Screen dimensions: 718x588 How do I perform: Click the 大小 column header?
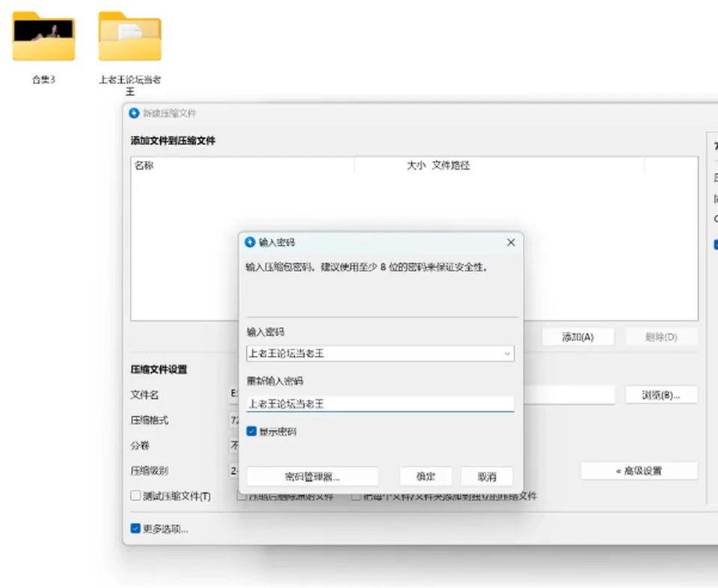(416, 165)
